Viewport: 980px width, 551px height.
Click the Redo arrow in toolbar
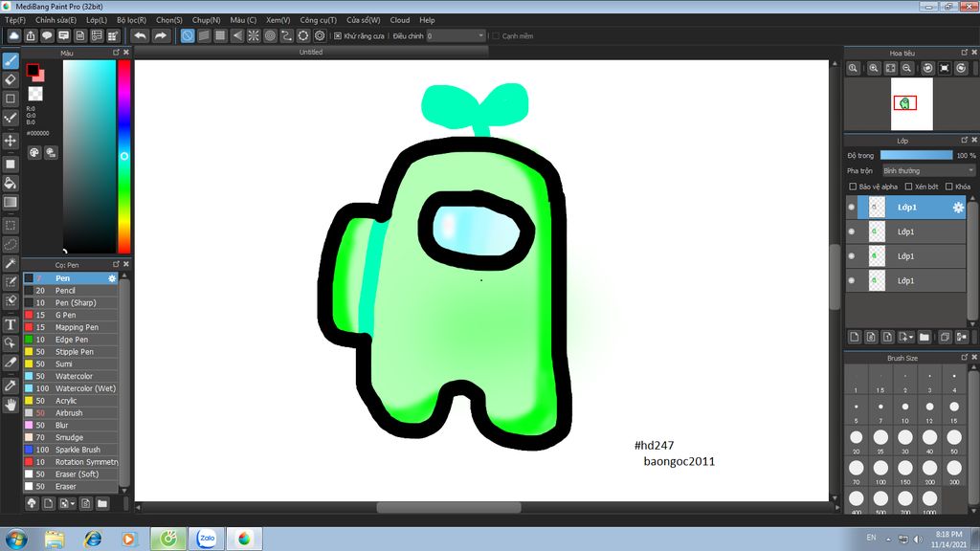(161, 35)
